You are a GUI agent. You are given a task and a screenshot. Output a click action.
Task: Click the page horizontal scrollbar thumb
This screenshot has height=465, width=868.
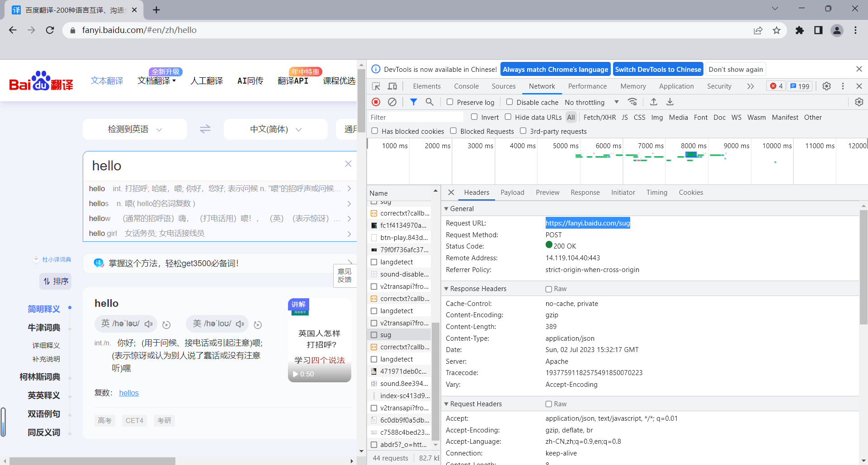pyautogui.click(x=92, y=461)
